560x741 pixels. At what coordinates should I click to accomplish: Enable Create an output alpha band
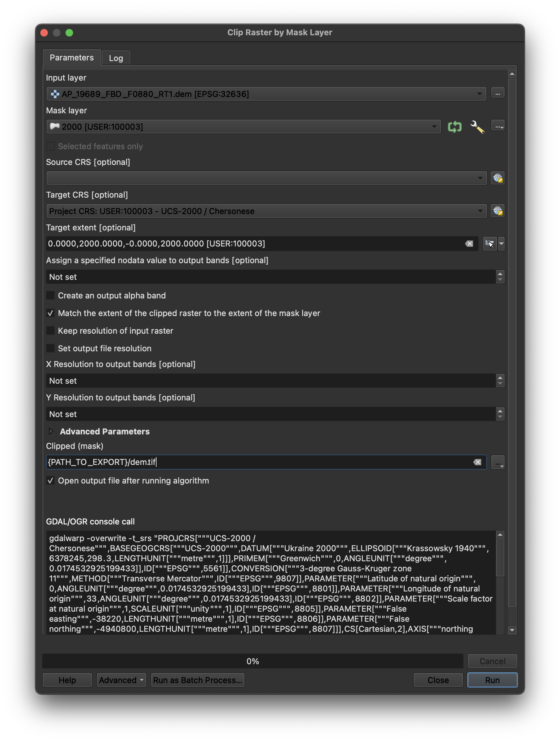click(50, 296)
